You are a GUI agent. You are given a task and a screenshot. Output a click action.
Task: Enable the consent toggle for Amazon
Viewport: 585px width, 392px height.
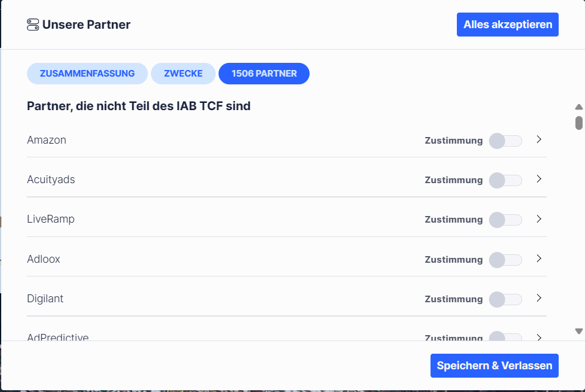coord(505,141)
